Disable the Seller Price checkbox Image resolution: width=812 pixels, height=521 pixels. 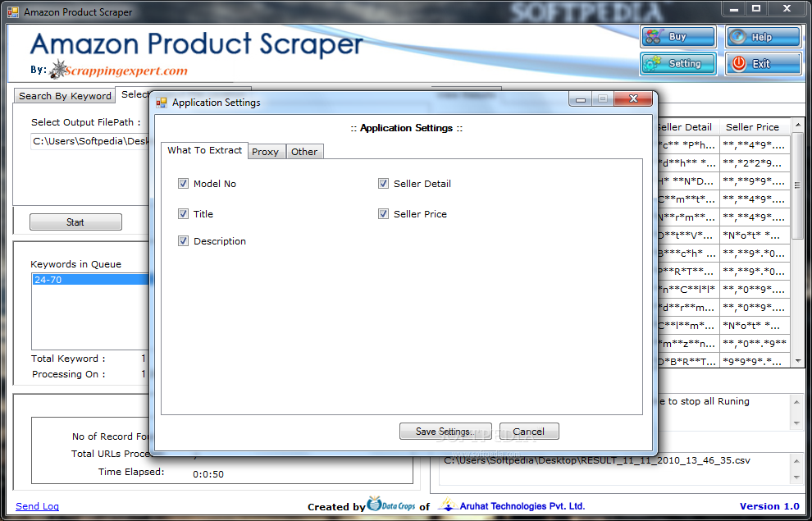coord(383,214)
